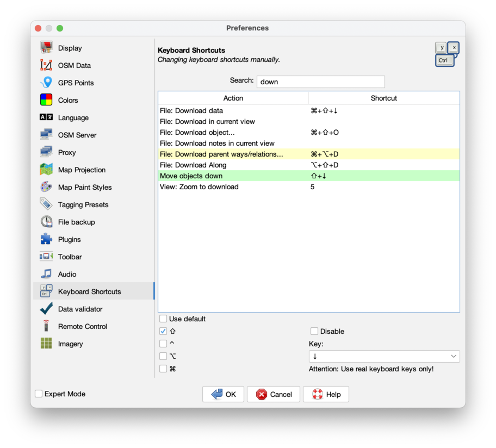Go to the Tagging Presets section
Image resolution: width=496 pixels, height=448 pixels.
click(83, 204)
